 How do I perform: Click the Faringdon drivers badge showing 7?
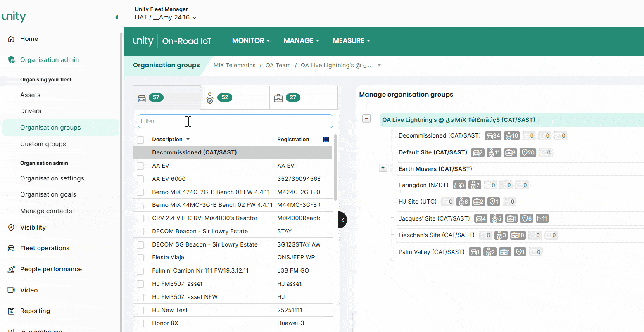[x=475, y=185]
